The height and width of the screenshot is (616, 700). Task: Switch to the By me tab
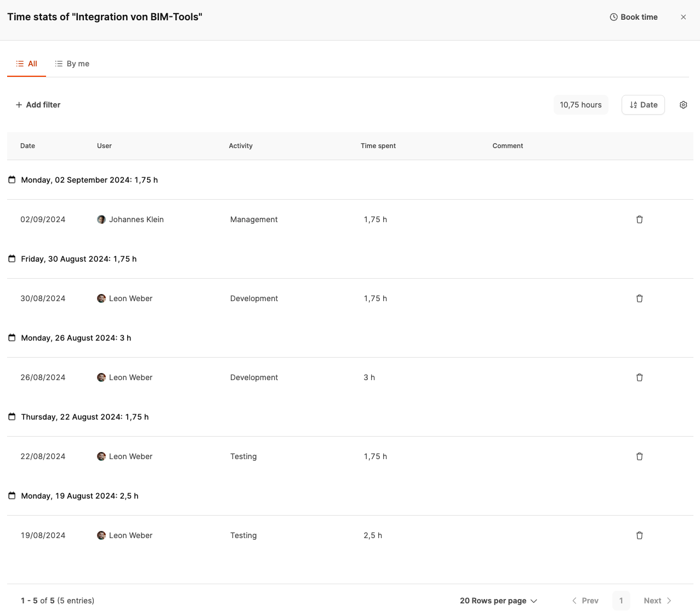click(x=72, y=64)
